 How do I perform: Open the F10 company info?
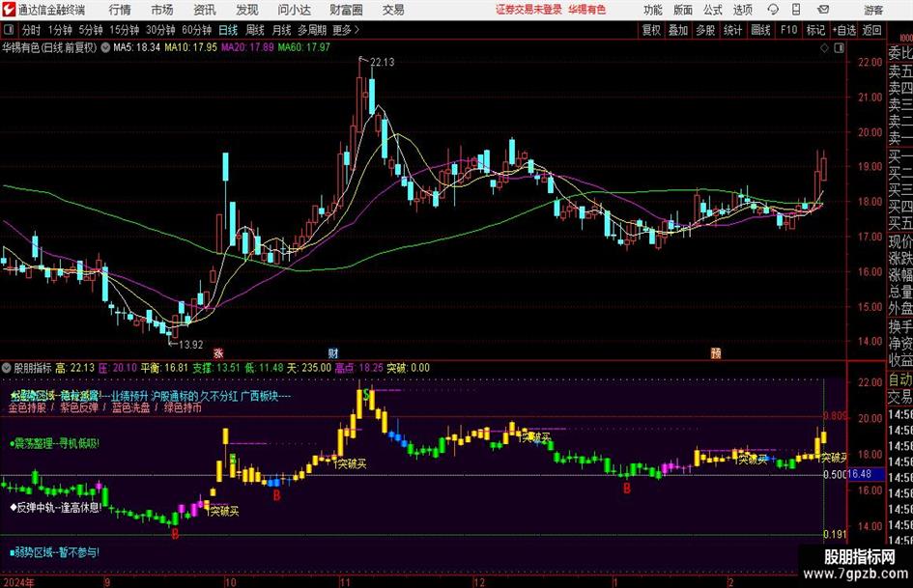788,30
